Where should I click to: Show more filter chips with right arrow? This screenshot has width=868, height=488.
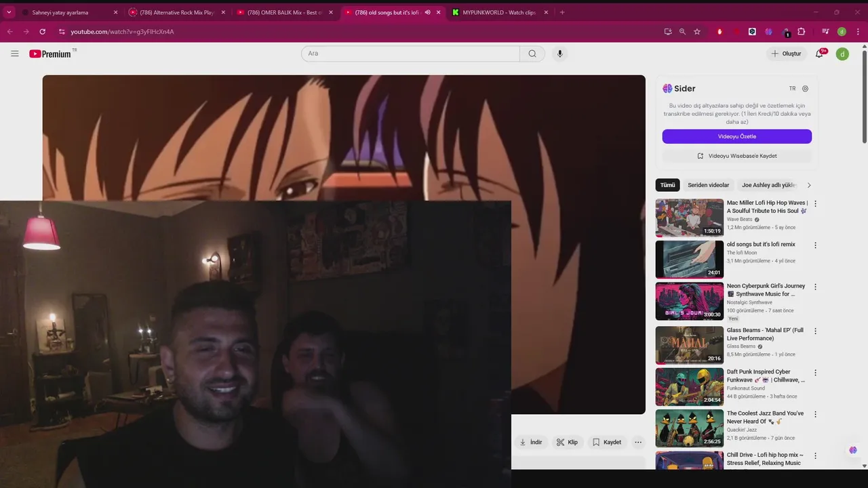point(808,185)
